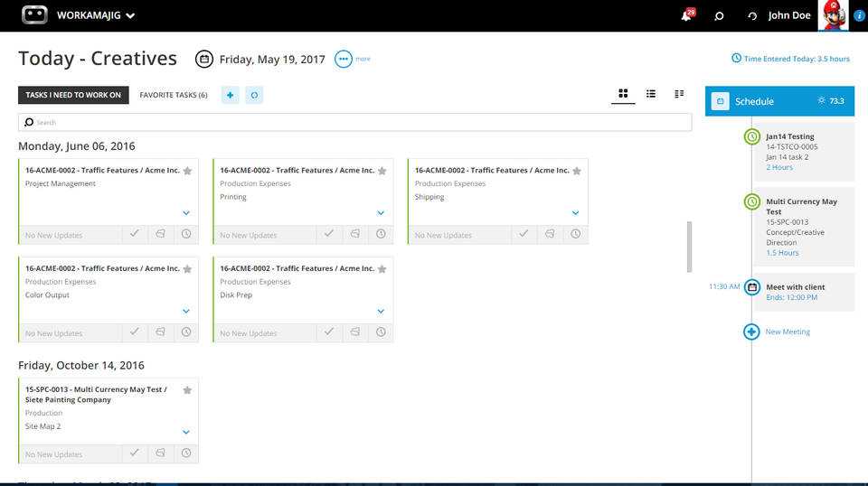Viewport: 868px width, 486px height.
Task: Open time entry clock on Printing card
Action: tap(381, 234)
